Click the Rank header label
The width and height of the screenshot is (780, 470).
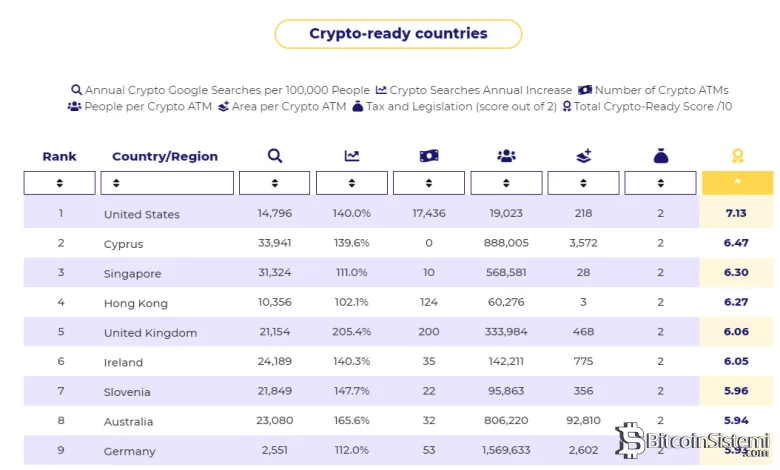(60, 156)
